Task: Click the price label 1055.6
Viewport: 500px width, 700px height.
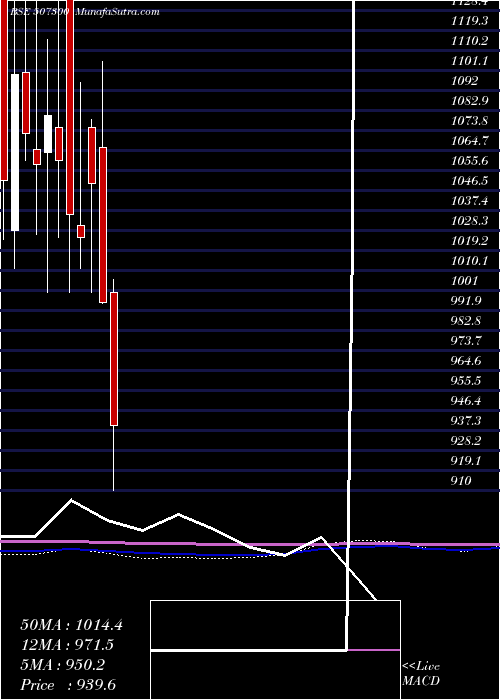Action: coord(470,161)
